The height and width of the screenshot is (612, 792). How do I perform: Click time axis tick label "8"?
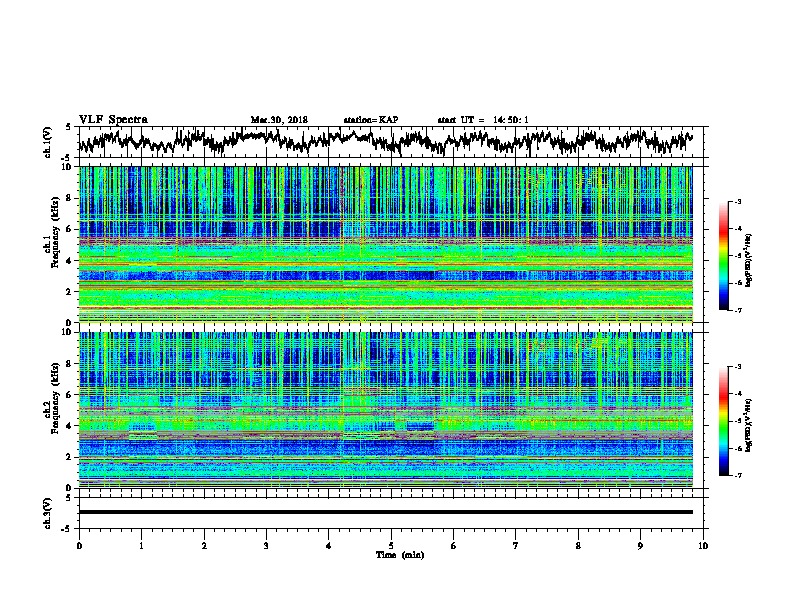[578, 546]
